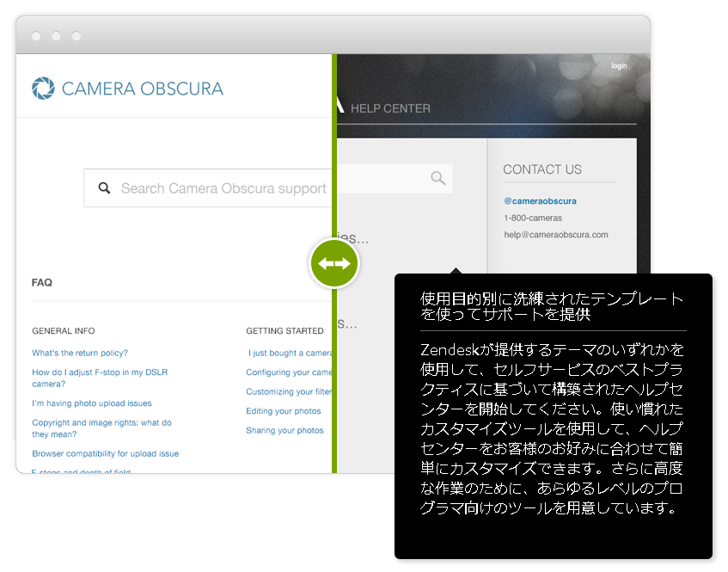Screen dimensions: 728x572
Task: Click the Japanese tooltip title about templates
Action: (x=552, y=306)
